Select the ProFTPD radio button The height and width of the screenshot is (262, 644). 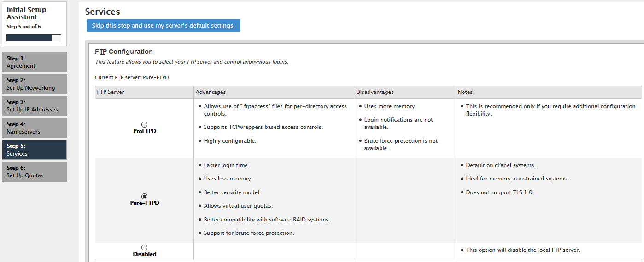144,124
